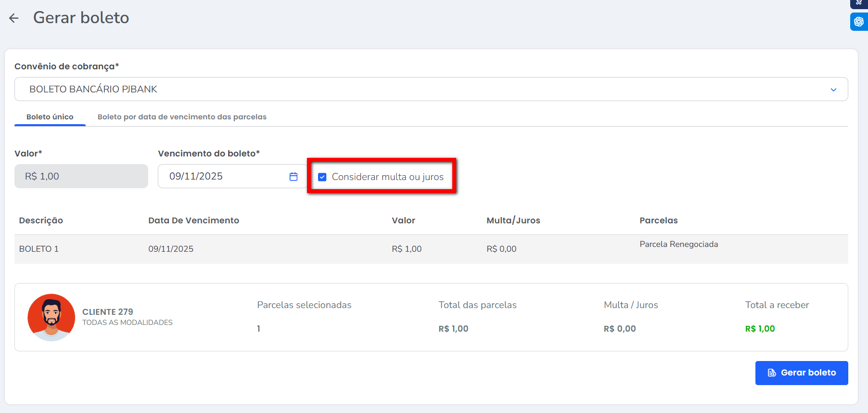Expand the Convênio de cobrança chevron arrow
The image size is (868, 413).
point(833,90)
